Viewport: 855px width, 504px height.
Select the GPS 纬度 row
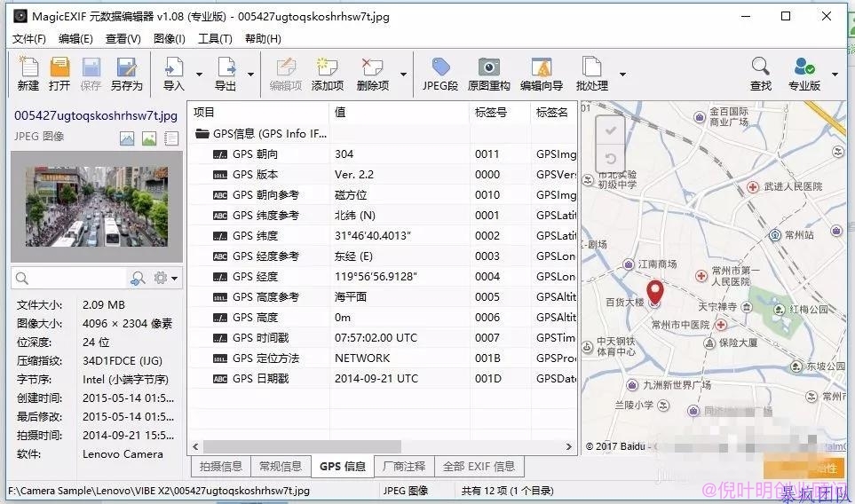pyautogui.click(x=383, y=236)
